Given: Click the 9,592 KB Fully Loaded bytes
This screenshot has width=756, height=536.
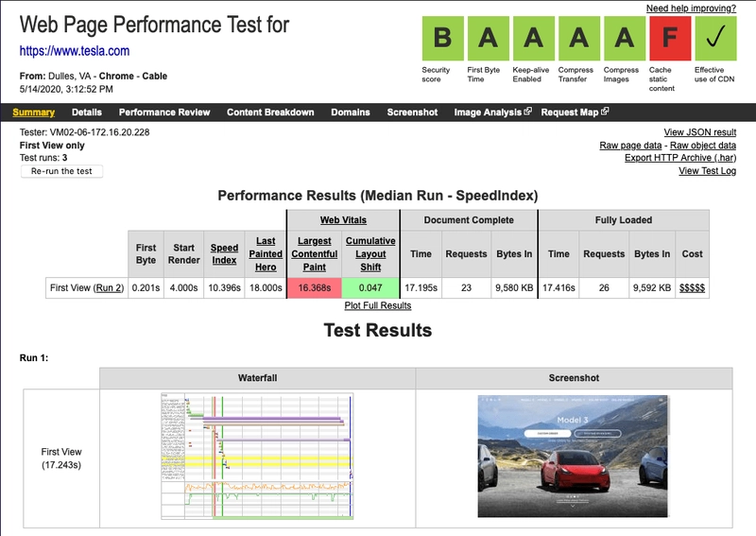Looking at the screenshot, I should 652,288.
